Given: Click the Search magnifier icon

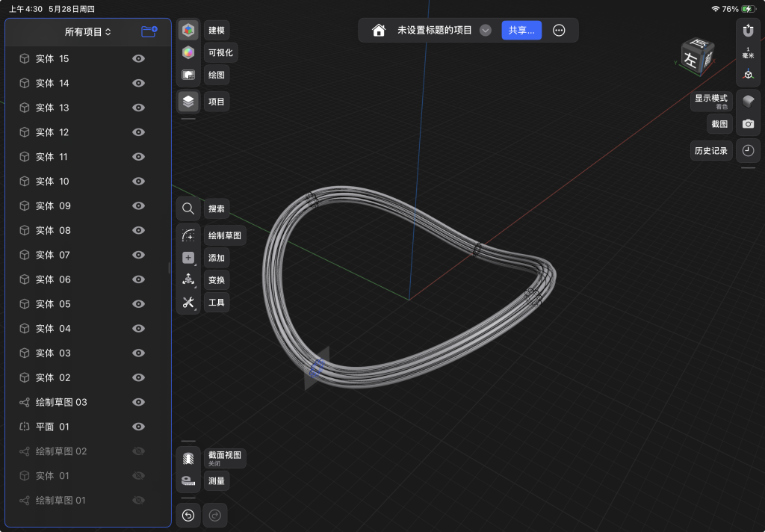Looking at the screenshot, I should click(188, 209).
